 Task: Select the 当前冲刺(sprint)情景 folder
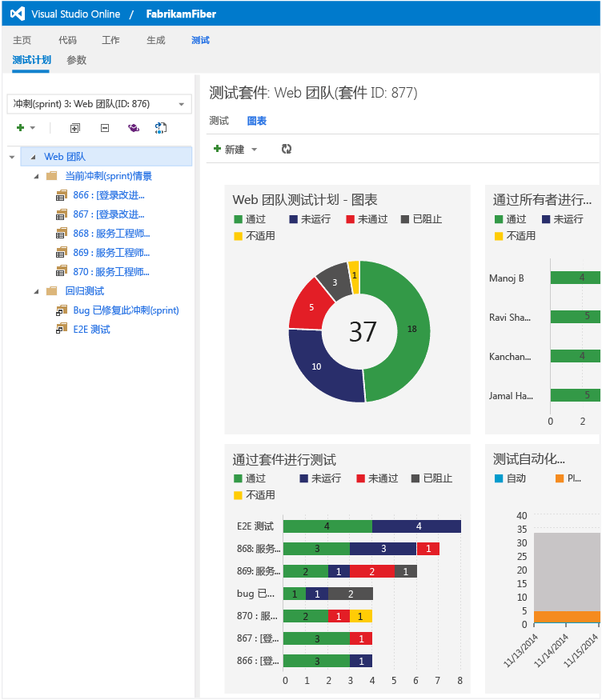coord(109,176)
